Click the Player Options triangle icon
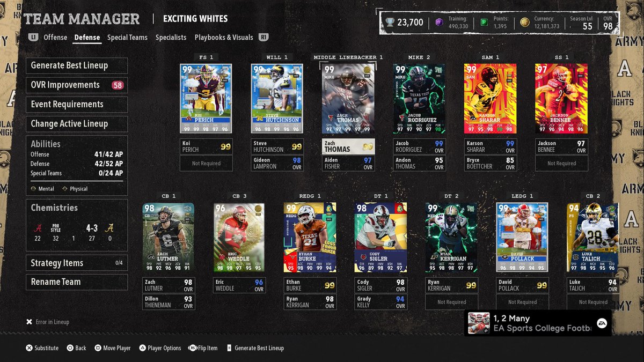This screenshot has height=362, width=644. pos(142,348)
